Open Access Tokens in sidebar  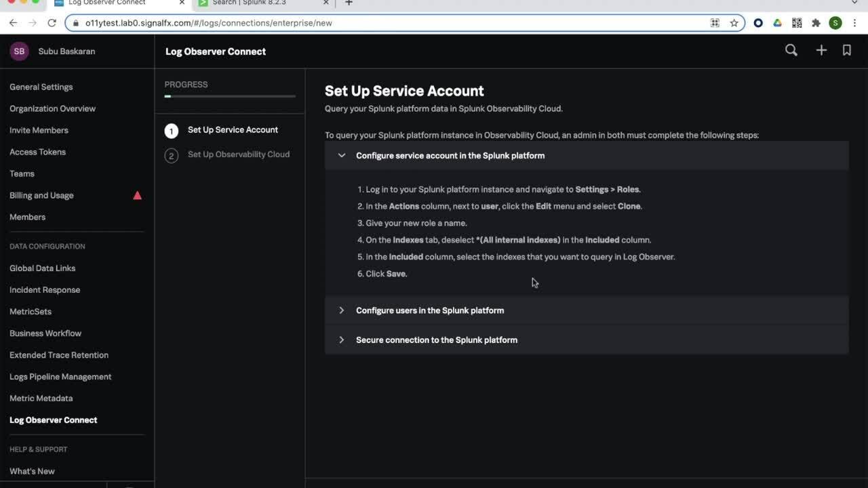[37, 152]
